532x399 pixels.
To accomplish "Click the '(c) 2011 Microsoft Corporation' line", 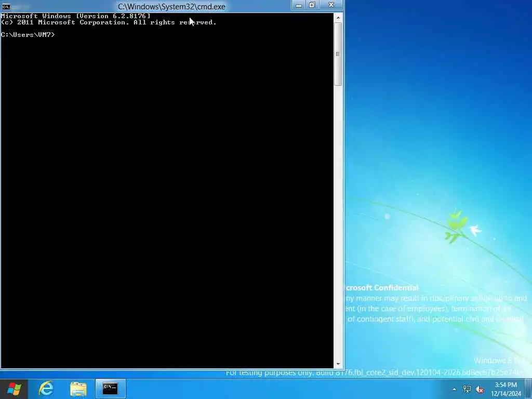I will coord(109,22).
